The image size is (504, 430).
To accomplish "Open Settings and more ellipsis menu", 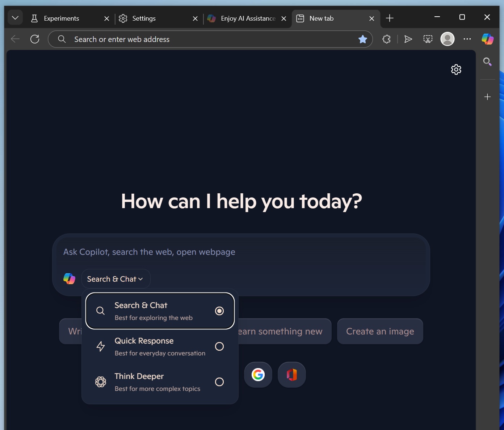I will tap(467, 39).
